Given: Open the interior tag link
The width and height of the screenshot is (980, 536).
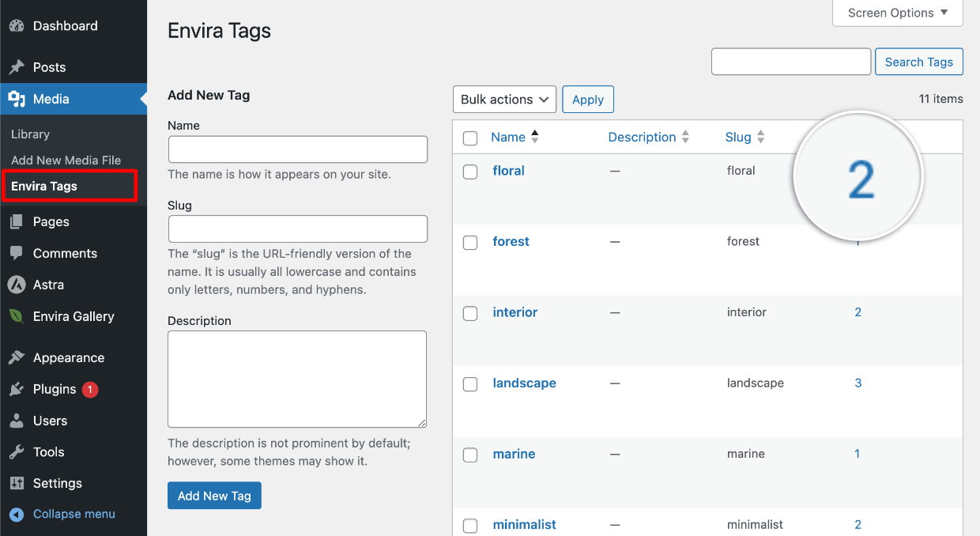Looking at the screenshot, I should tap(514, 312).
